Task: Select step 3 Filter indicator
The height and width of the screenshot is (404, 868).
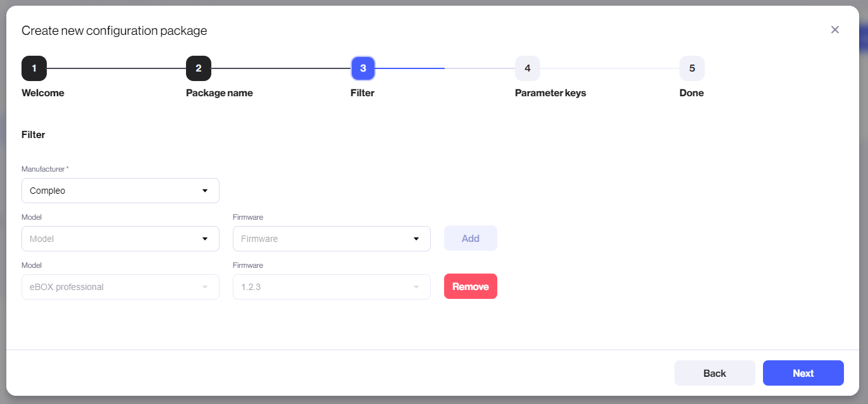Action: (x=363, y=68)
